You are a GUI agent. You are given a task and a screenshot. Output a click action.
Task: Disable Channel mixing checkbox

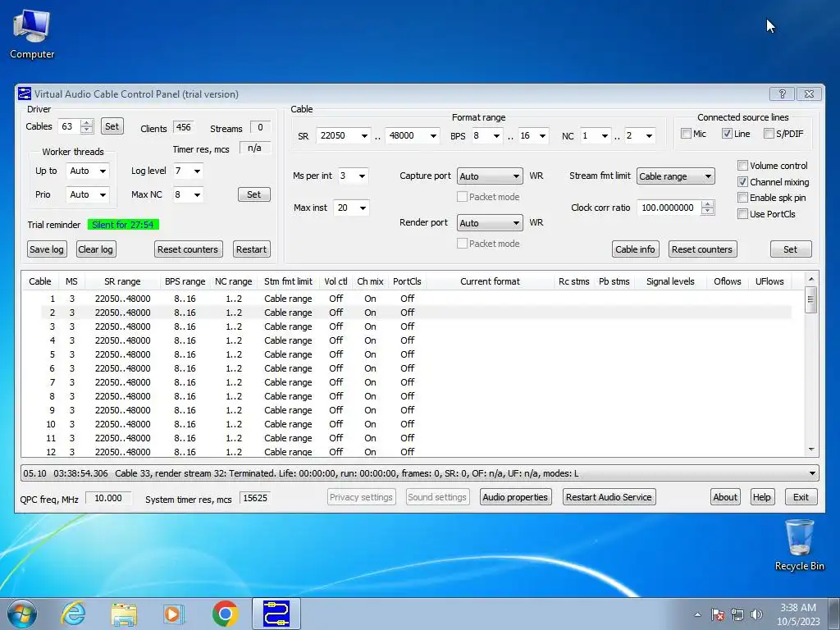[742, 181]
